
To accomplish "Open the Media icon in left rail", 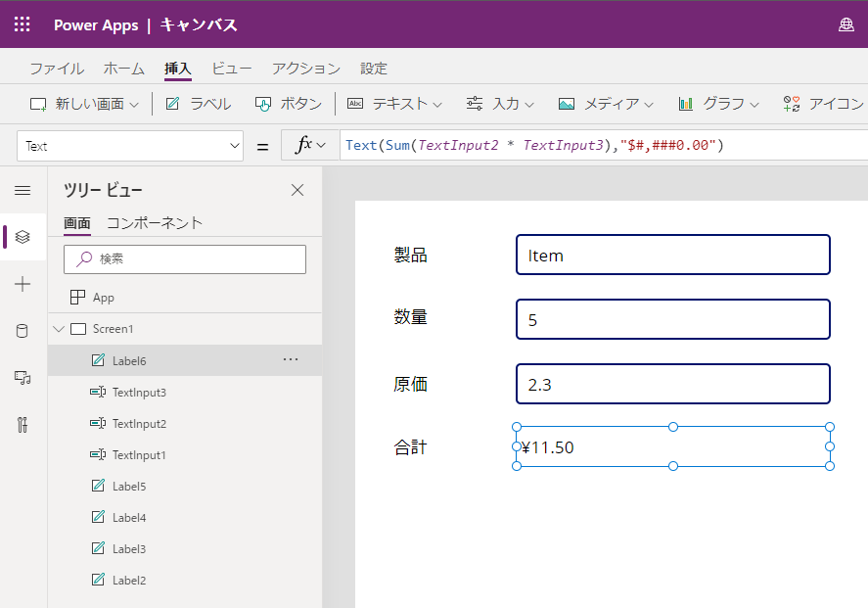I will pos(23,378).
